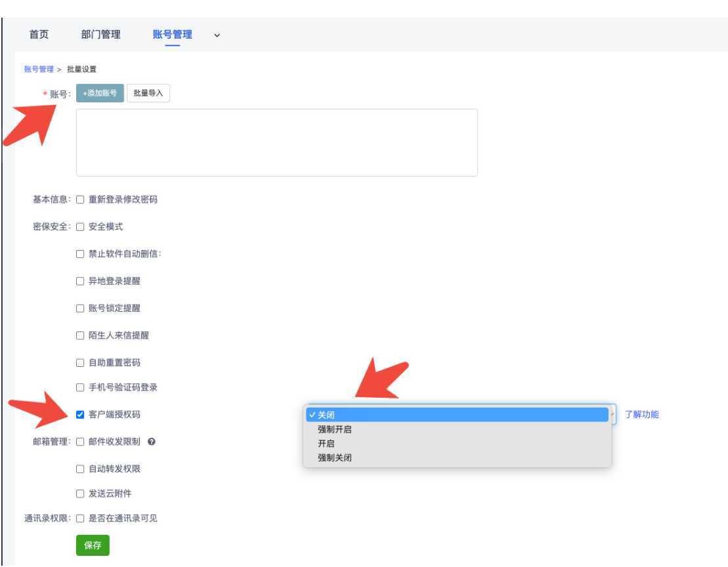The image size is (728, 567).
Task: Select the 账号管理 tab
Action: pyautogui.click(x=172, y=34)
